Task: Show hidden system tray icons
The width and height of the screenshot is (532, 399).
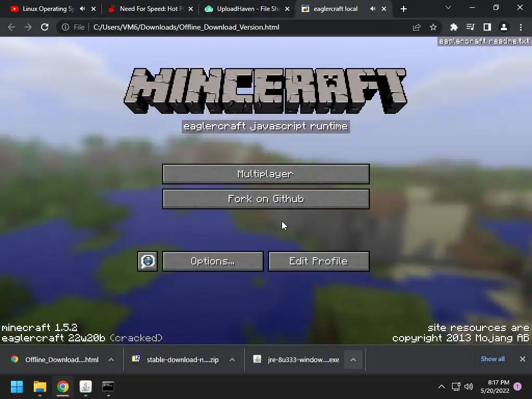Action: pyautogui.click(x=442, y=387)
